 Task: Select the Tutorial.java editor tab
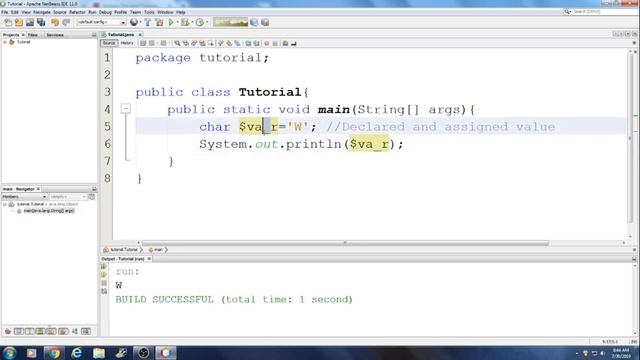121,35
